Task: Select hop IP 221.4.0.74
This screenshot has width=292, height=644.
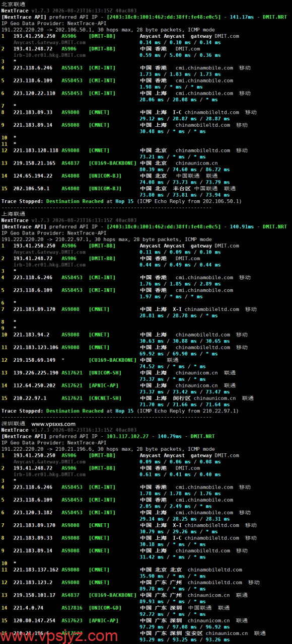Action: (x=28, y=608)
